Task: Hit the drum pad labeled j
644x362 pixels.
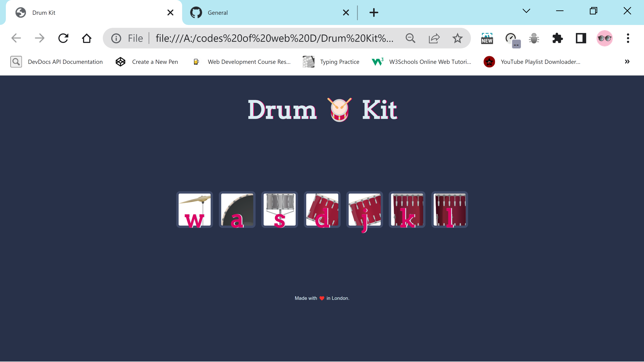Action: 364,209
